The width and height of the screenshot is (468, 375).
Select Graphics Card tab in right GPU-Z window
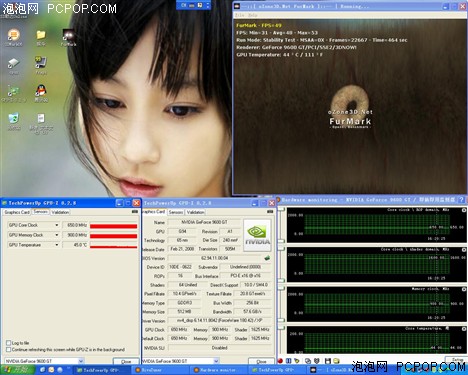tap(154, 212)
